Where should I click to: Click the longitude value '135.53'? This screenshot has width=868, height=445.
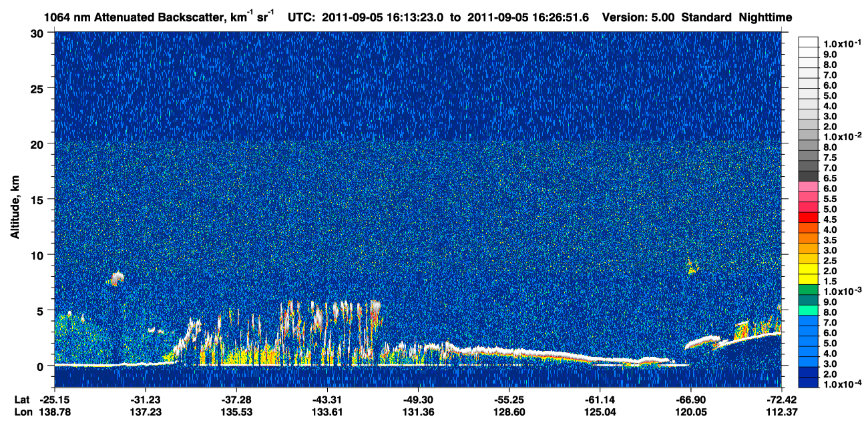pyautogui.click(x=236, y=412)
